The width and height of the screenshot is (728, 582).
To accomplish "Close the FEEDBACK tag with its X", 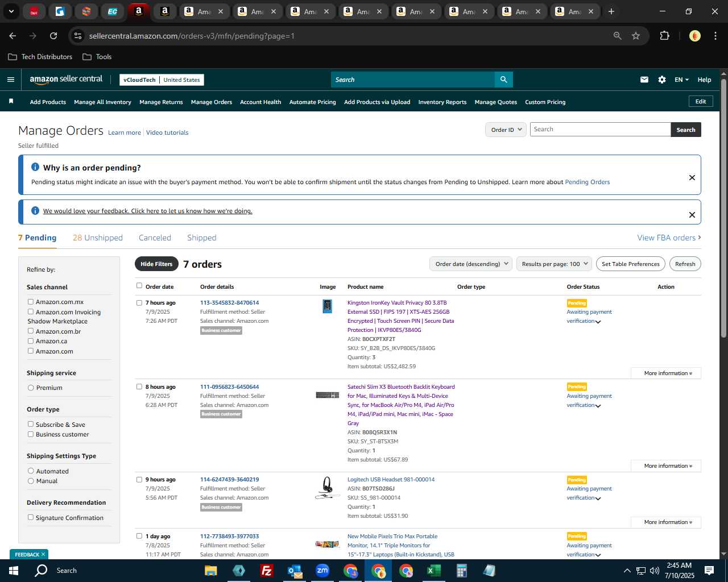I will 43,554.
